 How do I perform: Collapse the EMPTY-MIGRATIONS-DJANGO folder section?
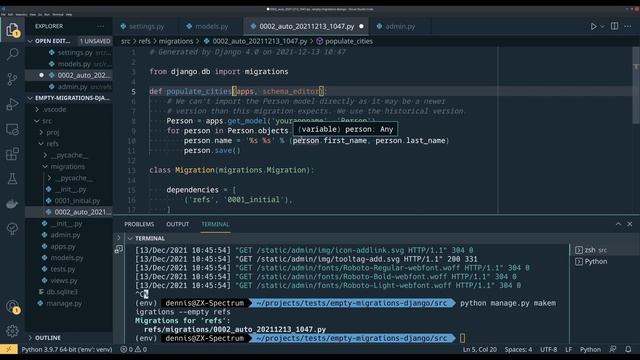[x=69, y=98]
